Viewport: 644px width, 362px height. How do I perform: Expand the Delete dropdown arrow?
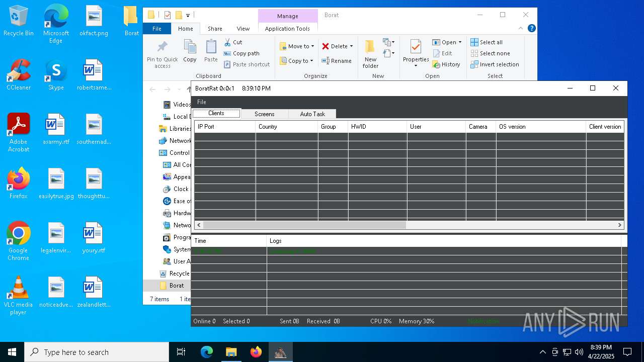point(351,46)
